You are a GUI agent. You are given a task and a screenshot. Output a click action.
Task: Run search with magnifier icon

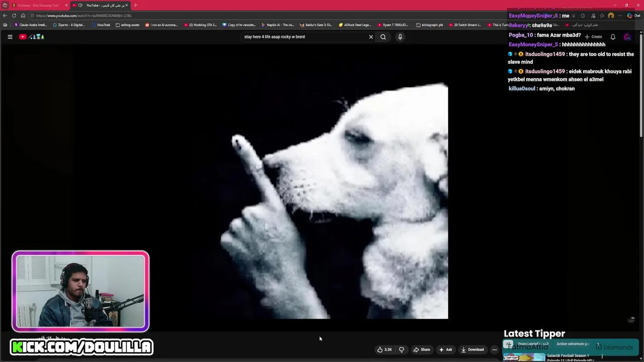point(383,37)
